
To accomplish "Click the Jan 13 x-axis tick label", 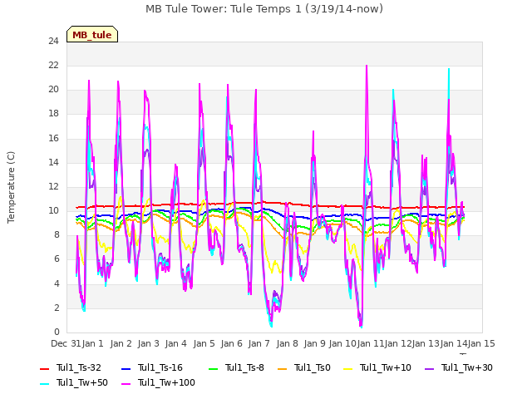I will pyautogui.click(x=426, y=343).
